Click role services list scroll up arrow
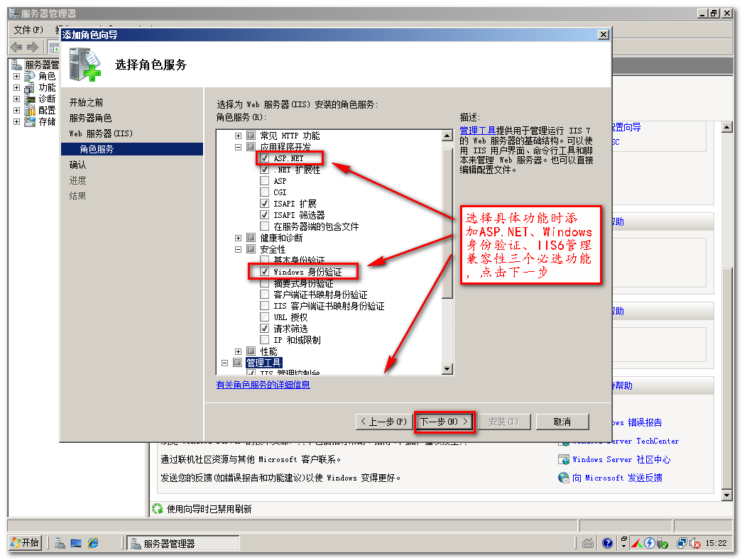This screenshot has height=560, width=742. (x=447, y=136)
